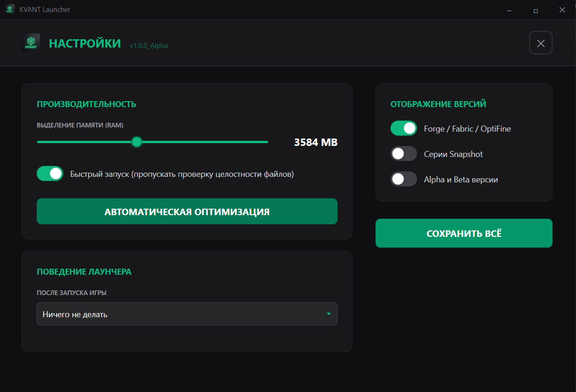Turn off Forge / Fabric / OptiFine toggle
The image size is (576, 392).
coord(403,128)
